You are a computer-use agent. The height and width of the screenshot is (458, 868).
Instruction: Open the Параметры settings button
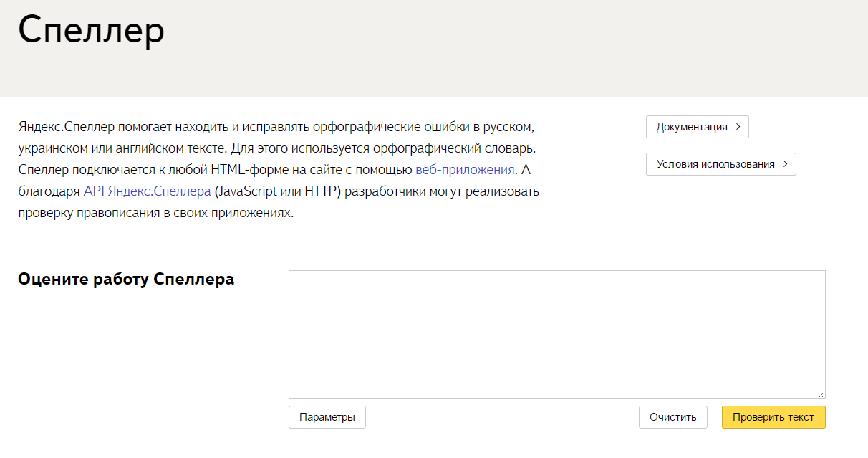[327, 417]
